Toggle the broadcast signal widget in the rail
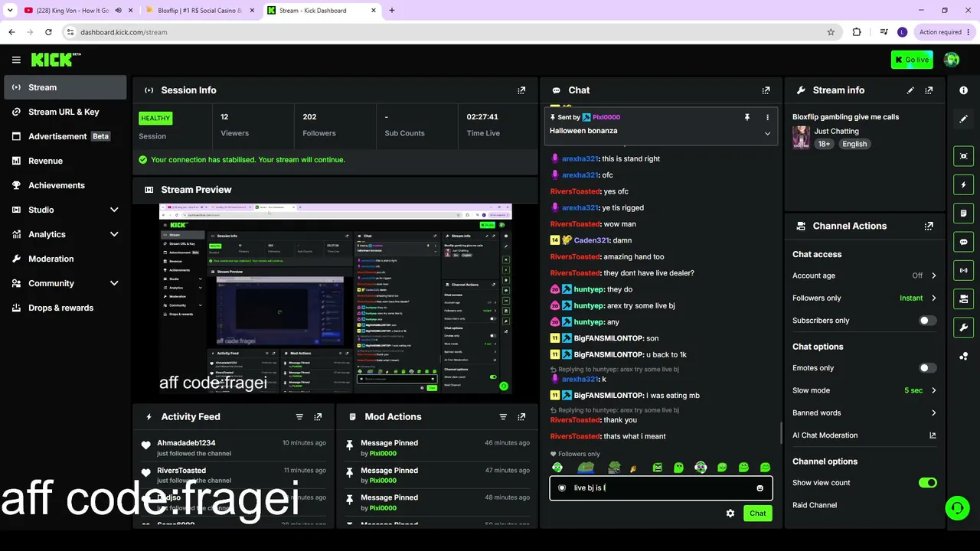The height and width of the screenshot is (551, 980). (x=964, y=270)
